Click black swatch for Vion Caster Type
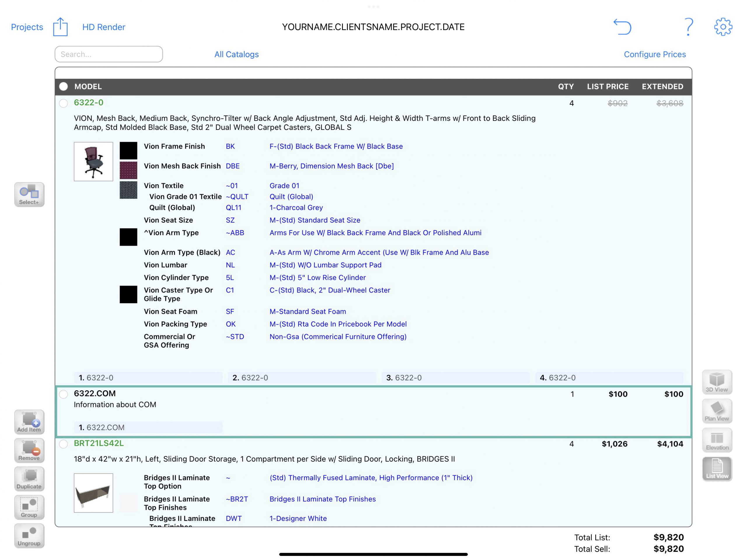This screenshot has width=747, height=560. point(128,294)
